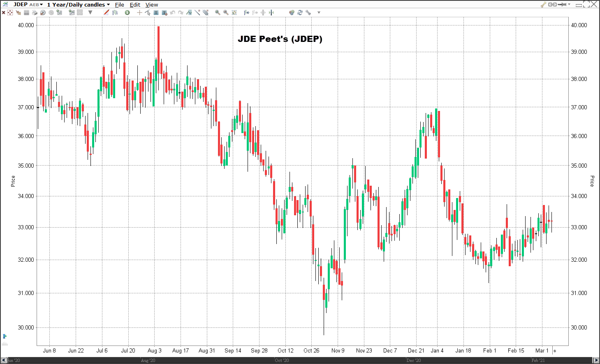The width and height of the screenshot is (600, 364).
Task: Click the chain link group icon
Action: 552,5
